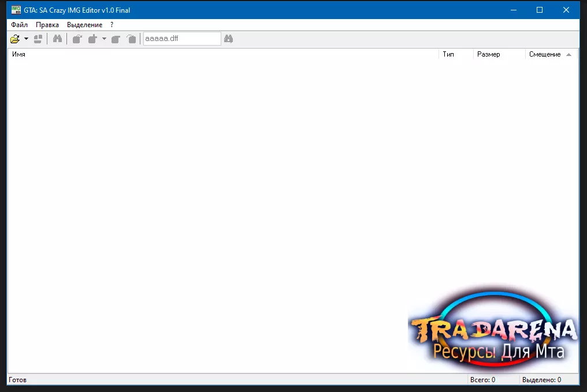Click the Готов status bar text
587x392 pixels.
(x=17, y=380)
